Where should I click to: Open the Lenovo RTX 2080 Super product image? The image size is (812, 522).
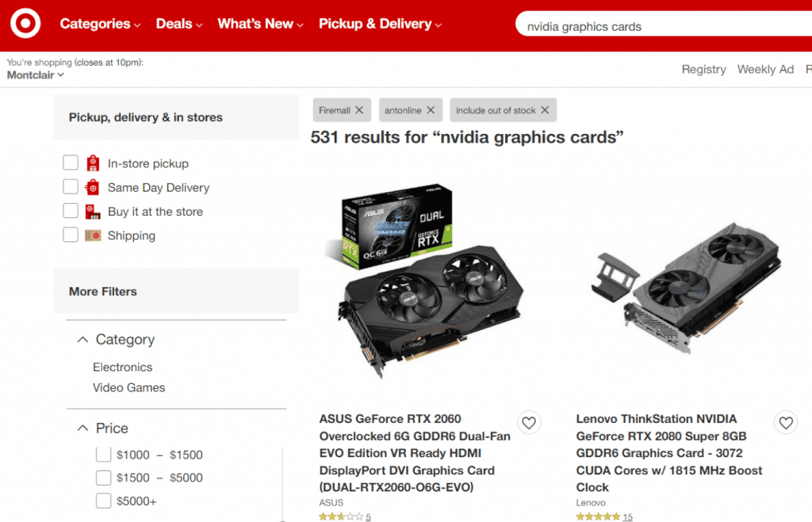[x=686, y=287]
